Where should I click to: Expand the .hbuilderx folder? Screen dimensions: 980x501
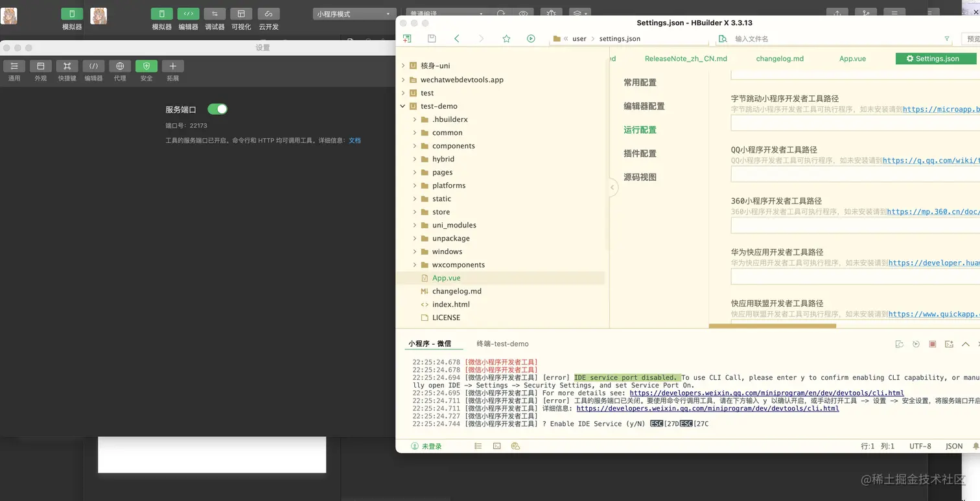coord(415,119)
